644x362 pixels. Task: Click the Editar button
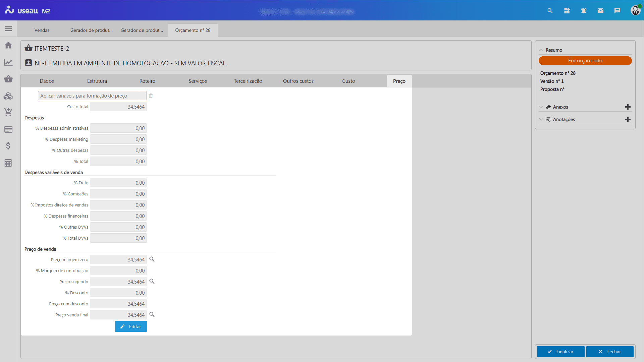tap(131, 326)
